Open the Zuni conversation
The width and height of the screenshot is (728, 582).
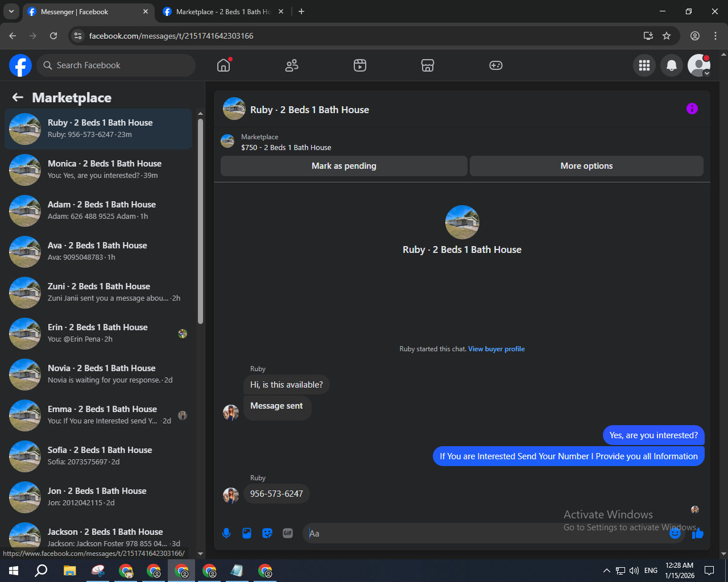point(98,293)
